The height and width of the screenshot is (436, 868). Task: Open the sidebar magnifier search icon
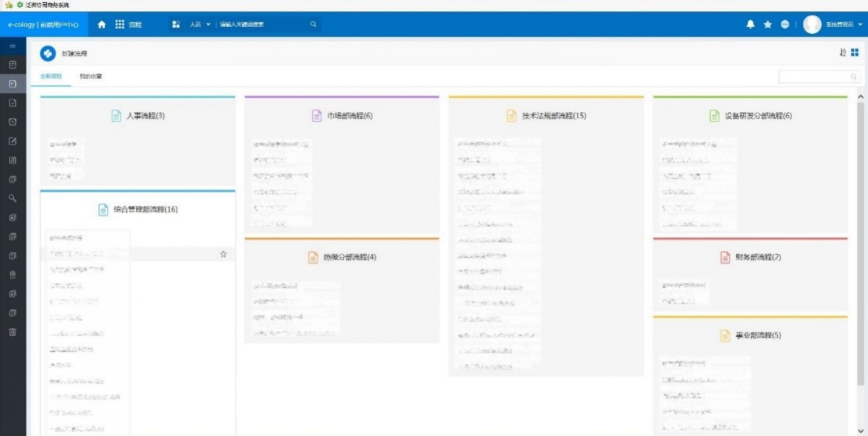pyautogui.click(x=12, y=198)
